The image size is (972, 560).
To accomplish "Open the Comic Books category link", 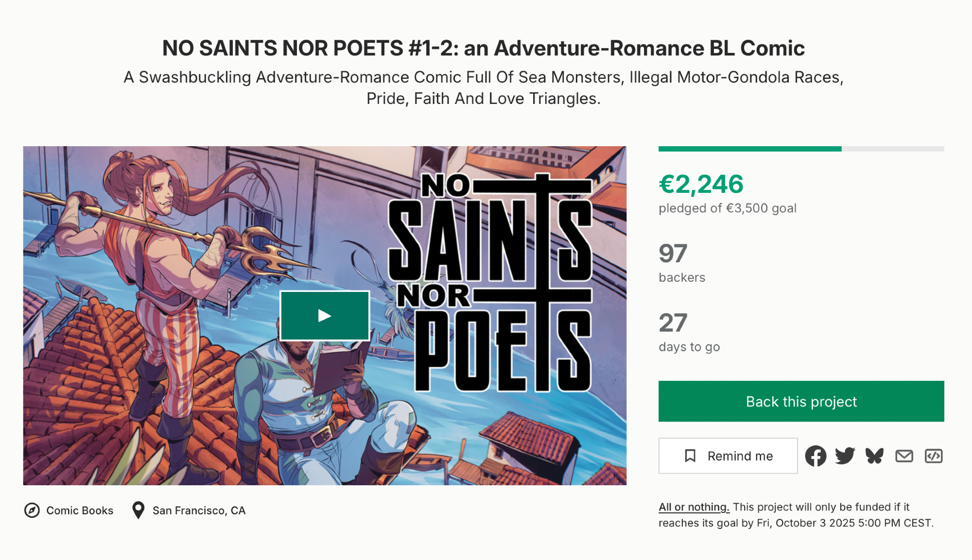I will pos(80,510).
